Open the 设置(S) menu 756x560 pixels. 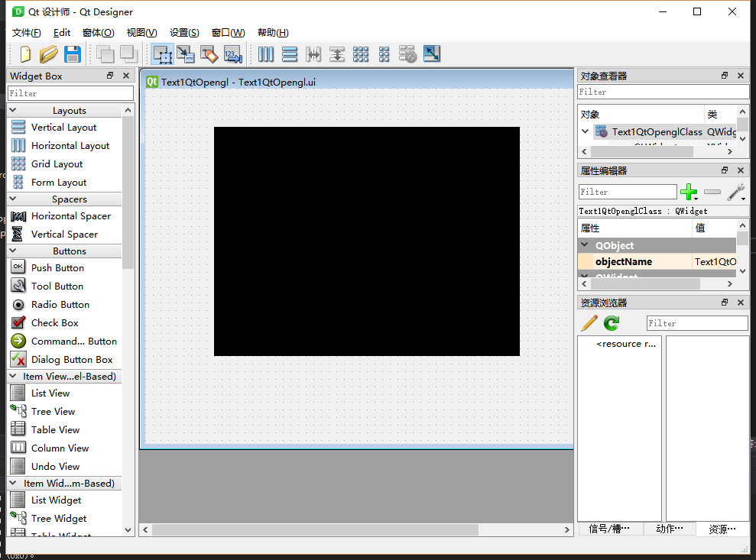point(184,32)
